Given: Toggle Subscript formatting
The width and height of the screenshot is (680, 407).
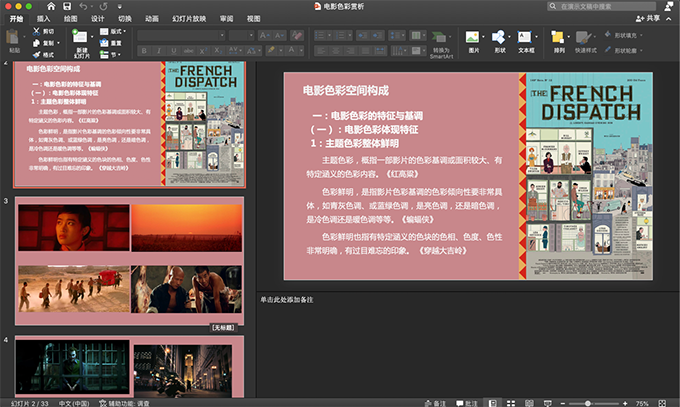Looking at the screenshot, I should click(x=218, y=51).
